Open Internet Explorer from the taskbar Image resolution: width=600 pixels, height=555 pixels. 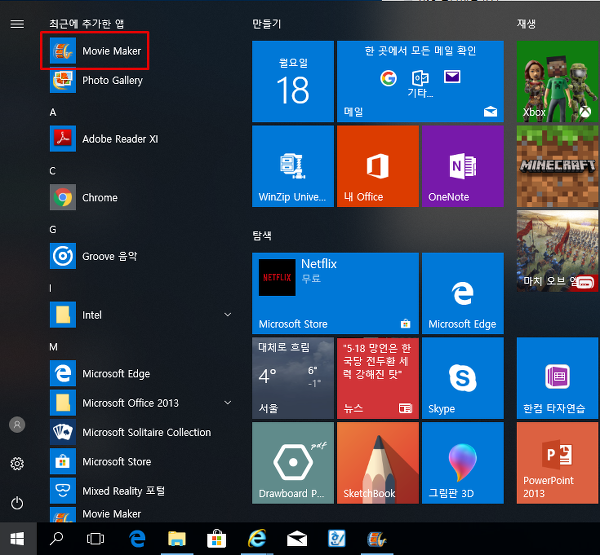pos(257,539)
